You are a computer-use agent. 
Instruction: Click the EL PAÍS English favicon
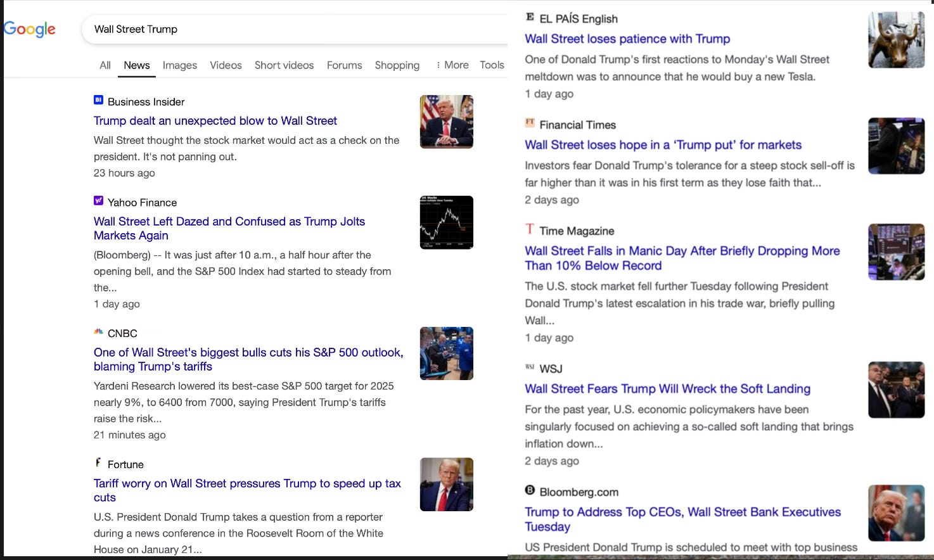tap(530, 17)
